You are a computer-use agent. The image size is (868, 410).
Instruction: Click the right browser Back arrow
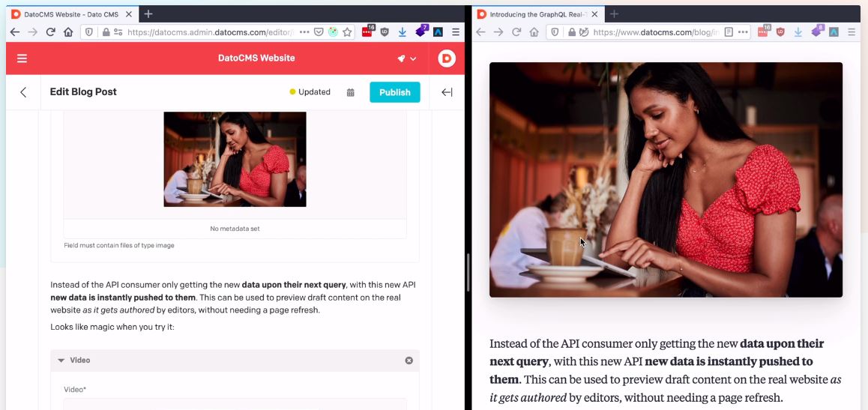481,32
